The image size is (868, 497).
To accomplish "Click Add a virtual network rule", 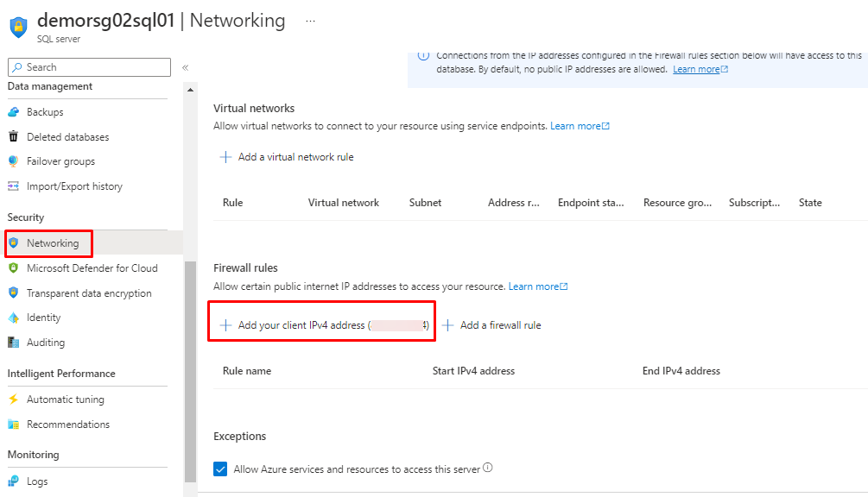I will (x=287, y=157).
